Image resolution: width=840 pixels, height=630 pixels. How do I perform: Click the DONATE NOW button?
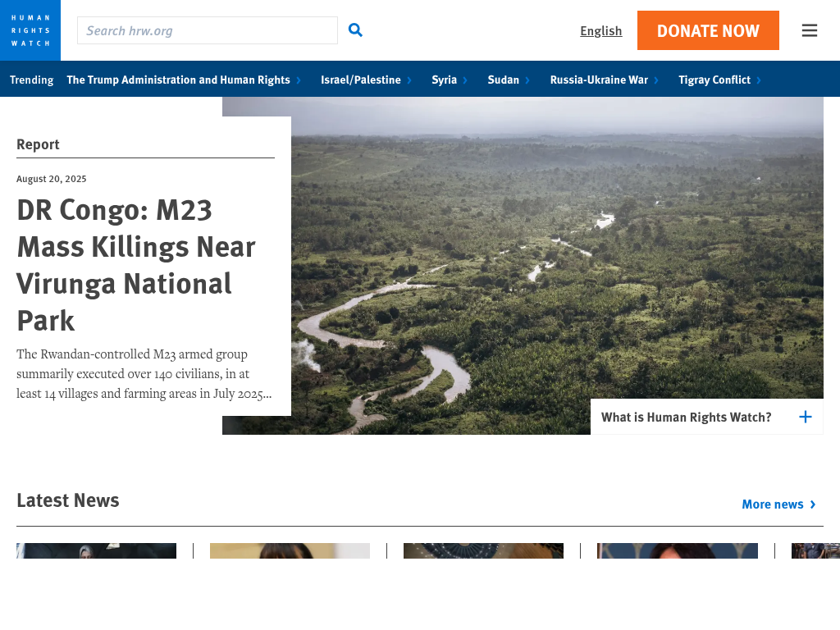[708, 30]
